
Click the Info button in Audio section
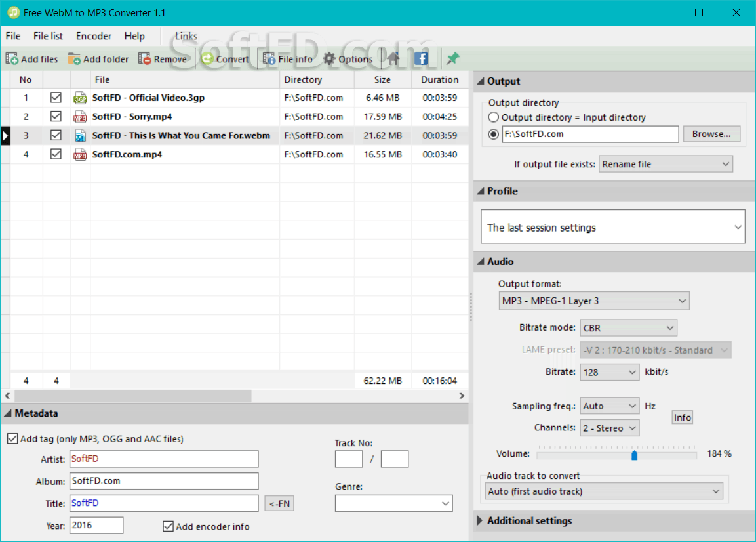pyautogui.click(x=682, y=417)
